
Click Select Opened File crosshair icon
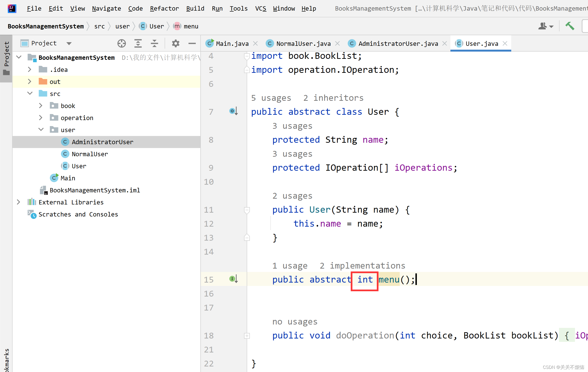click(122, 43)
